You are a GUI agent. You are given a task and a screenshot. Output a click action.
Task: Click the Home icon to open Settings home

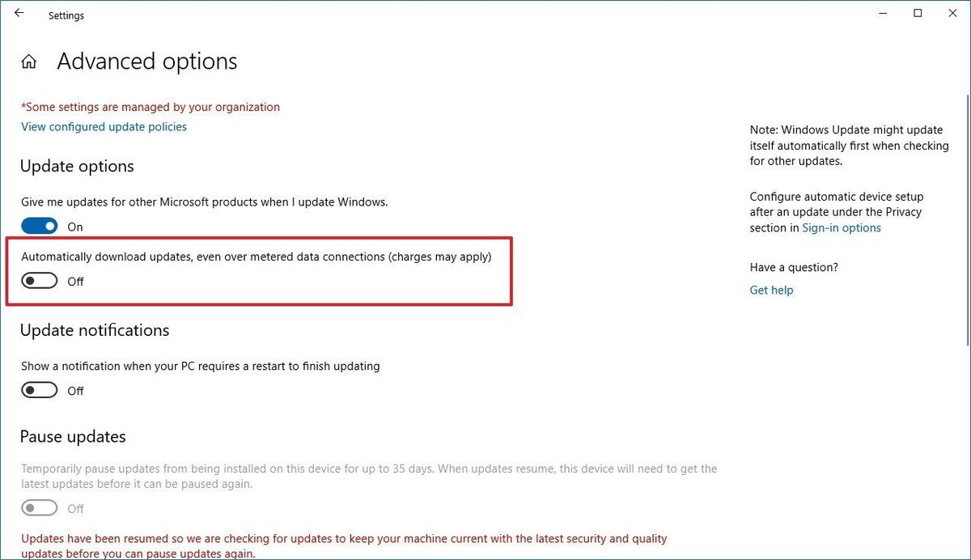click(x=28, y=60)
